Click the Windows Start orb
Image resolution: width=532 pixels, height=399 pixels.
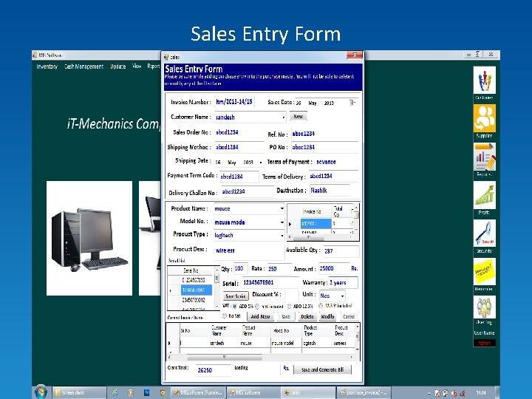click(41, 392)
